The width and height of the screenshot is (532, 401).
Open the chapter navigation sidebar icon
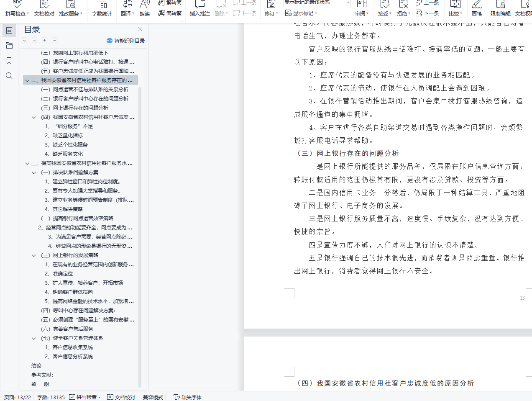pyautogui.click(x=9, y=46)
